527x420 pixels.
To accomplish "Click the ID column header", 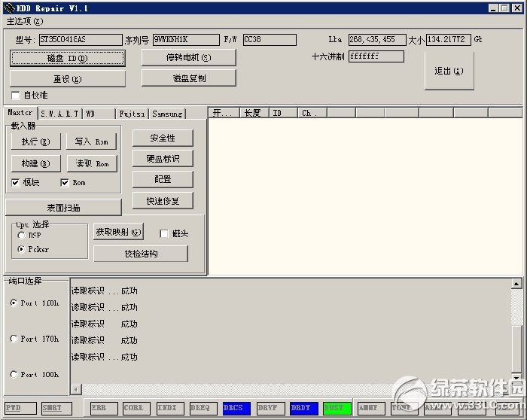I will point(284,113).
